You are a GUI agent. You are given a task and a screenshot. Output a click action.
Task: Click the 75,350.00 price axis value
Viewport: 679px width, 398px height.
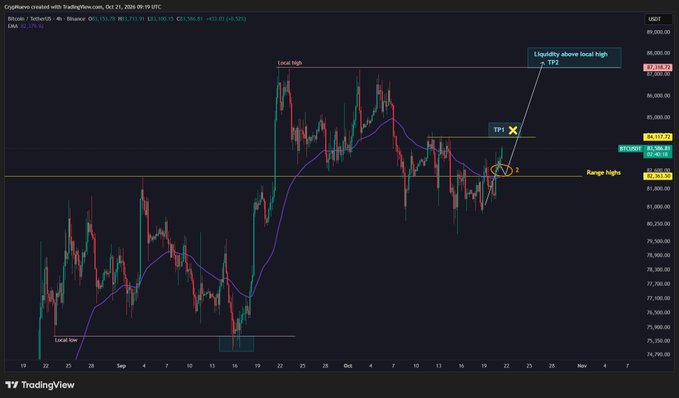658,341
